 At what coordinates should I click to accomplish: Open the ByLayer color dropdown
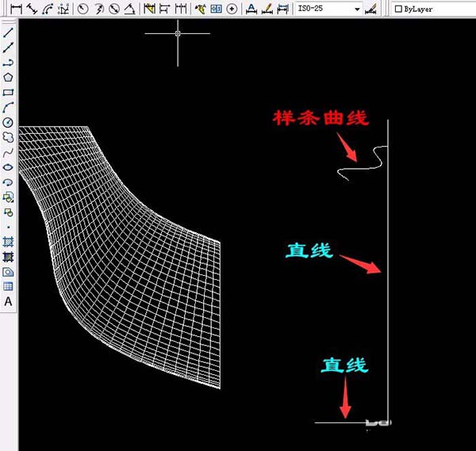click(x=433, y=9)
